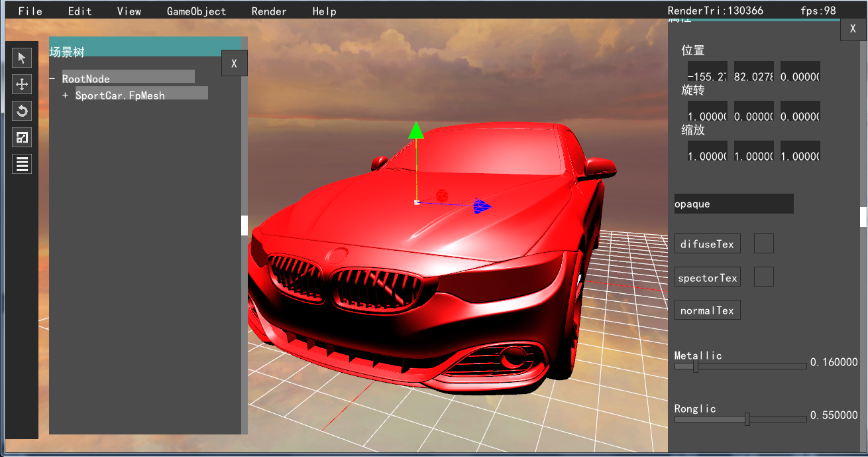Click the difuseTex button
The image size is (868, 457).
point(707,243)
